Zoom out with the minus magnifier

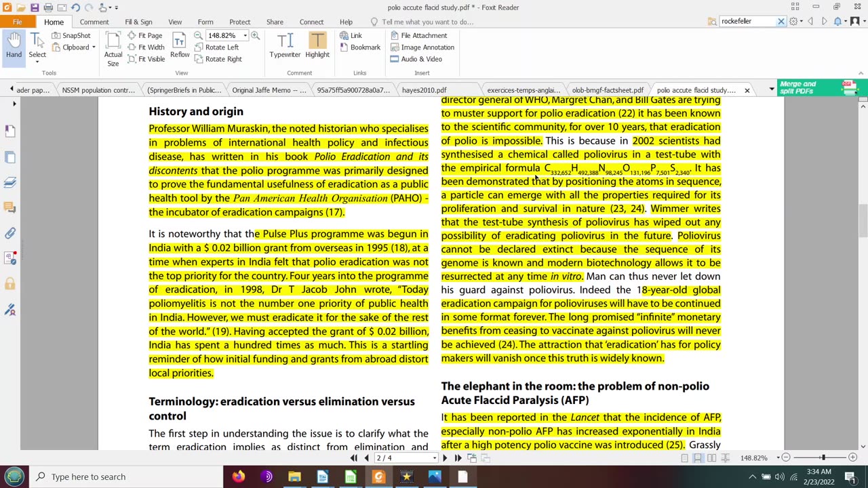[198, 35]
